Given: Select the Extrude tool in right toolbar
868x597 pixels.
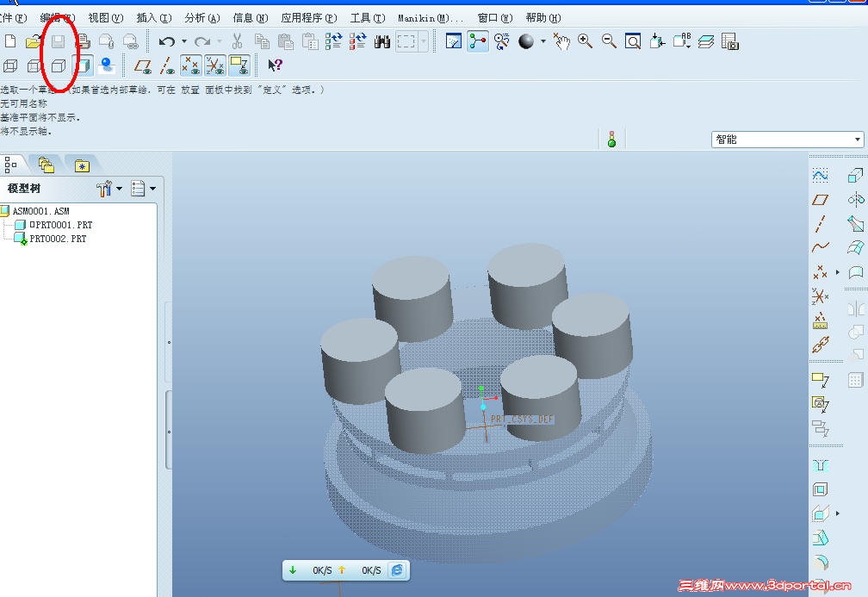Looking at the screenshot, I should pyautogui.click(x=855, y=176).
